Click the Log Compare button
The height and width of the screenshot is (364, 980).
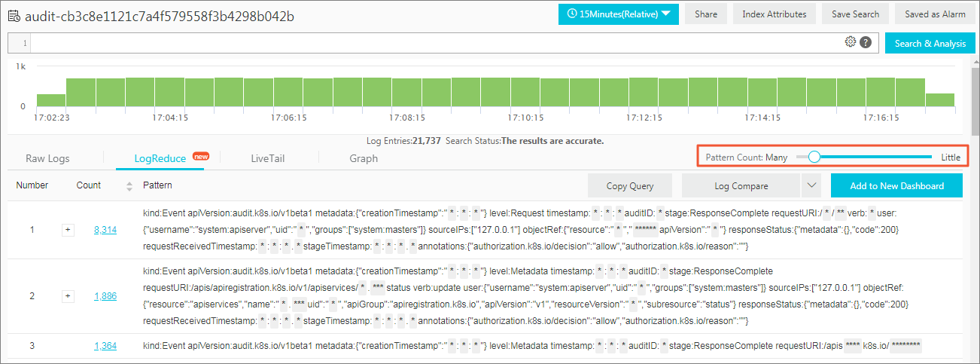[741, 185]
